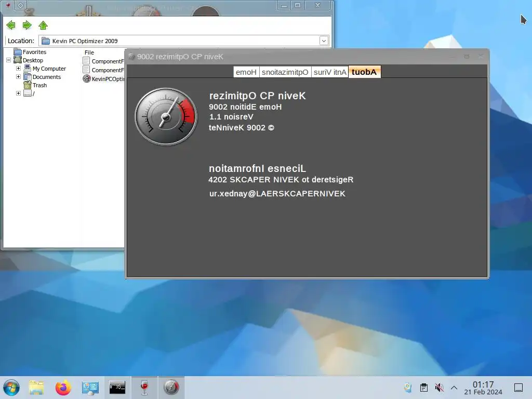Minimize the file browser window
This screenshot has height=399, width=532.
[284, 5]
